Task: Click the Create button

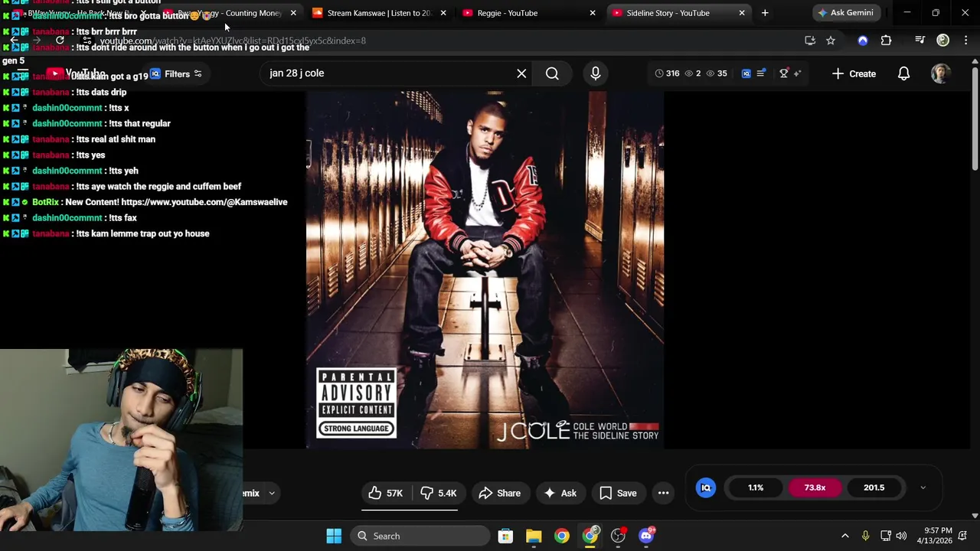Action: [854, 73]
